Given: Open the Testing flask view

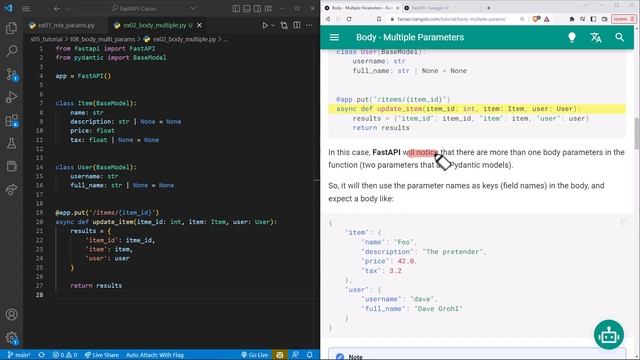Looking at the screenshot, I should [11, 143].
